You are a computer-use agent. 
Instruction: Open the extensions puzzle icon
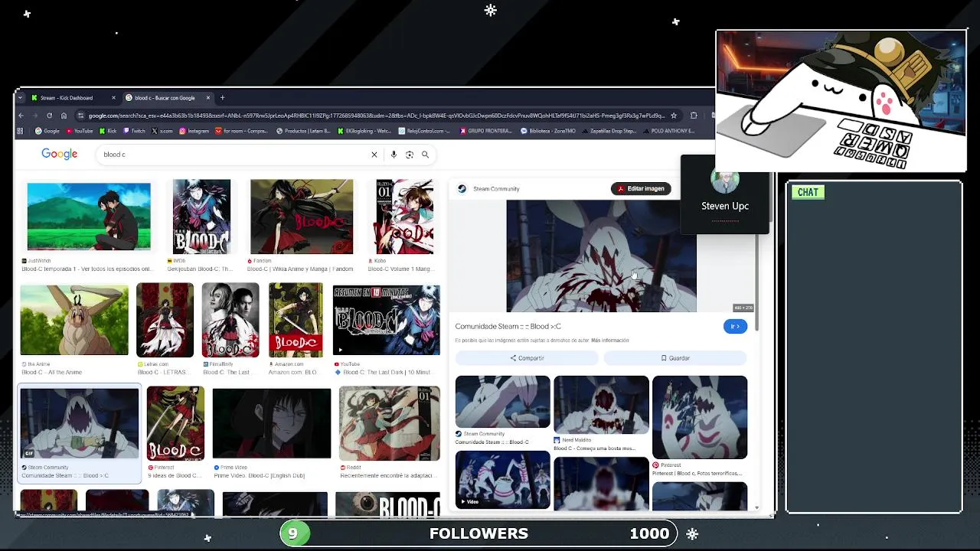pos(694,116)
